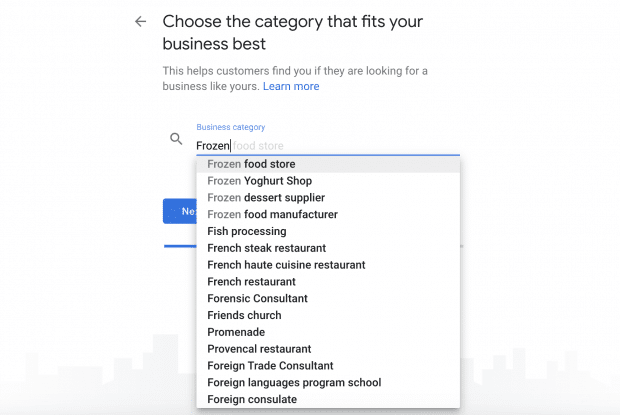Click the Business category input field

click(326, 145)
